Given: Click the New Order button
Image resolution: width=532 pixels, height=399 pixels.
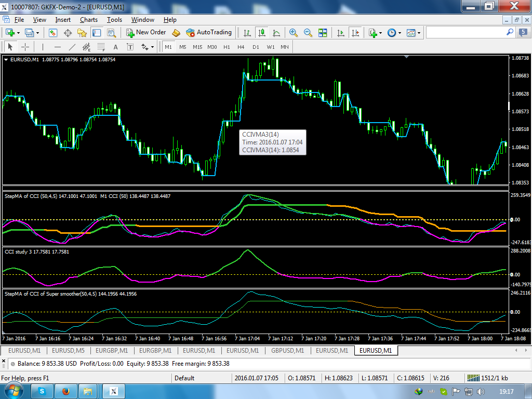Looking at the screenshot, I should pyautogui.click(x=146, y=32).
